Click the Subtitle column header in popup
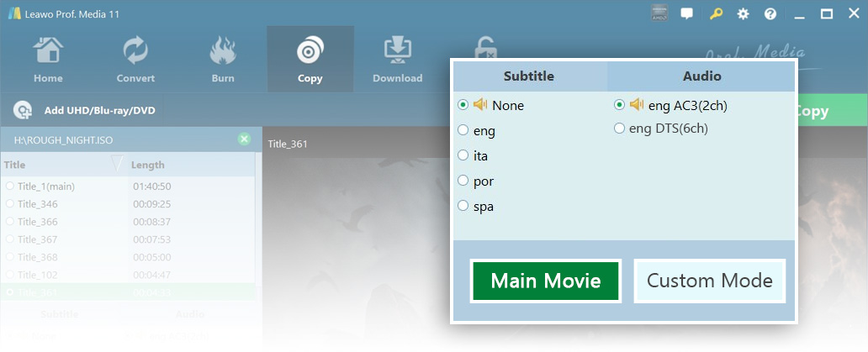Viewport: 868px width, 352px height. pyautogui.click(x=529, y=76)
